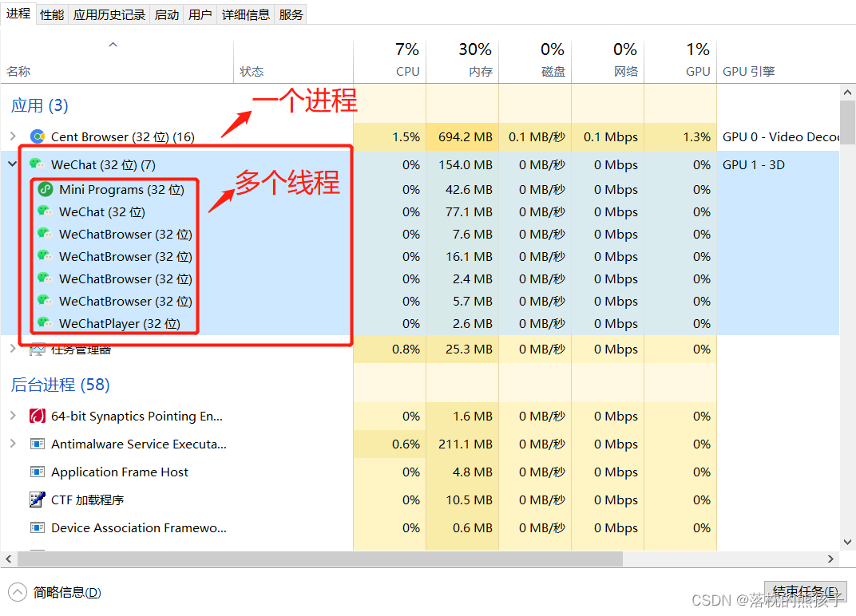Sort by the 名称 column header

coord(117,61)
